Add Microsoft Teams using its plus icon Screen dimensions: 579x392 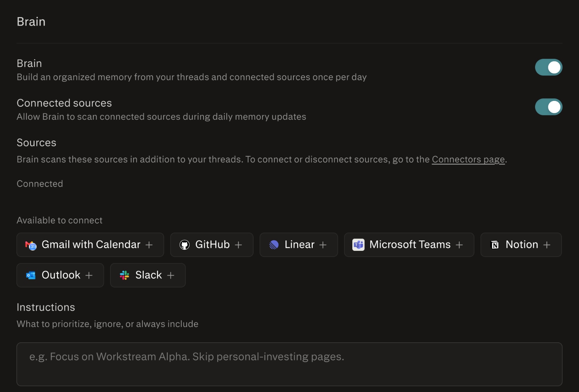tap(459, 245)
